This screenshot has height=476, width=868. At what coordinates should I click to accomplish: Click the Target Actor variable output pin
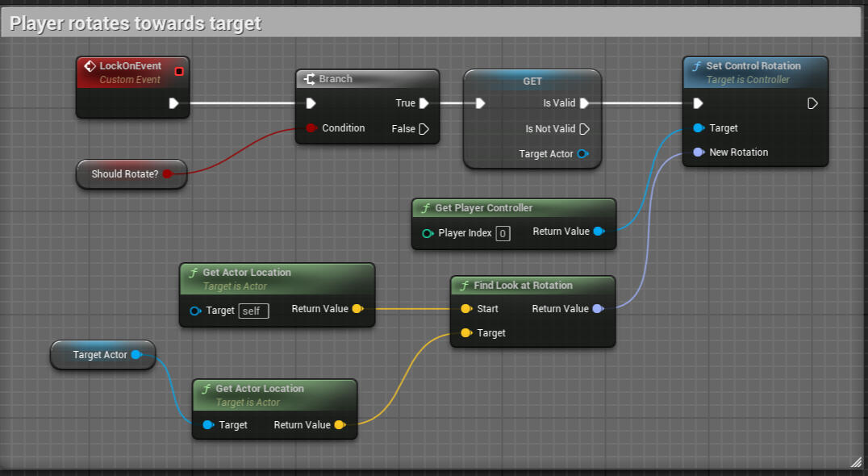[x=136, y=355]
